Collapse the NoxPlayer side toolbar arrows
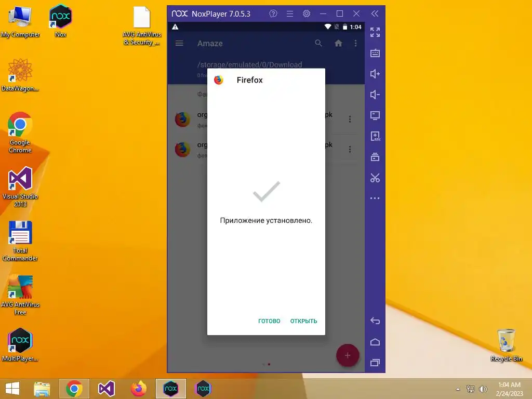This screenshot has width=532, height=399. coord(375,14)
